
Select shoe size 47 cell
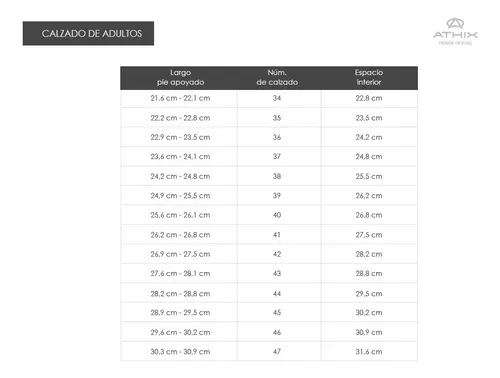pyautogui.click(x=277, y=351)
